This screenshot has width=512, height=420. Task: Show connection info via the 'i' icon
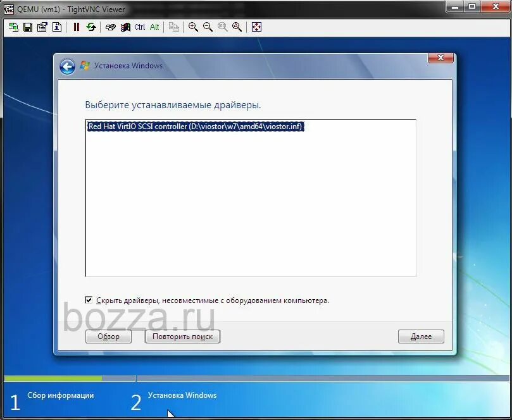[57, 27]
